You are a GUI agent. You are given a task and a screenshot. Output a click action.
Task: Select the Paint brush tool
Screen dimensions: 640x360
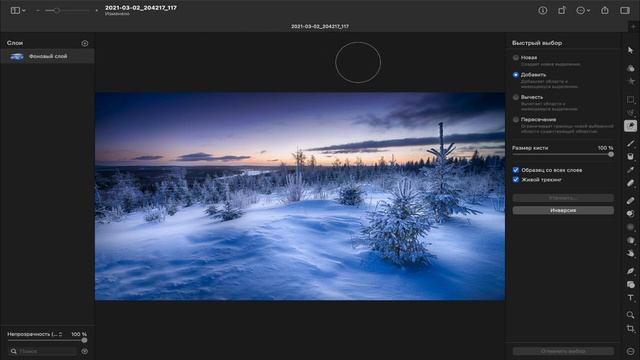tap(631, 143)
